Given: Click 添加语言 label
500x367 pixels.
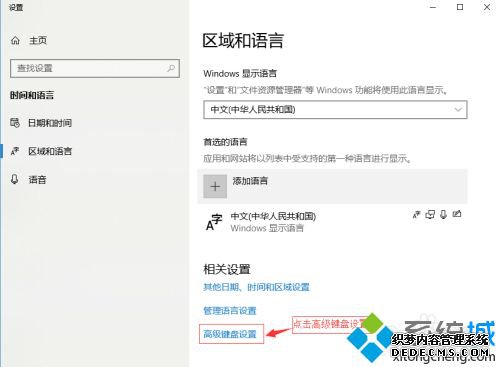Looking at the screenshot, I should (250, 181).
